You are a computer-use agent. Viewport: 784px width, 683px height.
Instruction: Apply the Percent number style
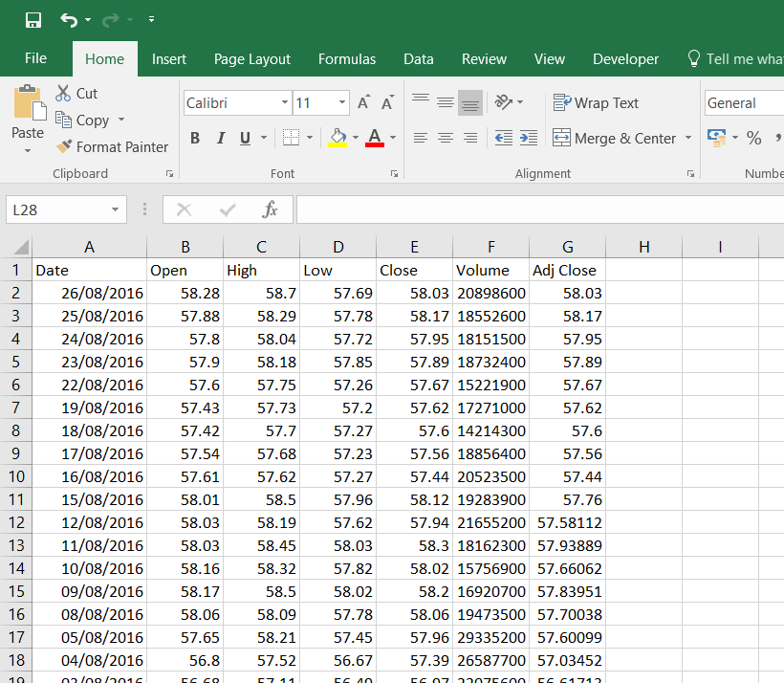tap(754, 138)
